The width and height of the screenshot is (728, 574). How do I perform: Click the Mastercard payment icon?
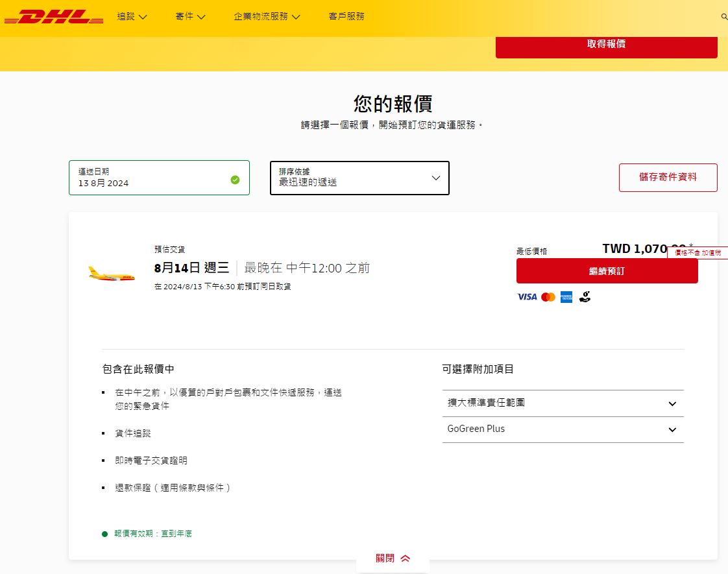pos(548,297)
